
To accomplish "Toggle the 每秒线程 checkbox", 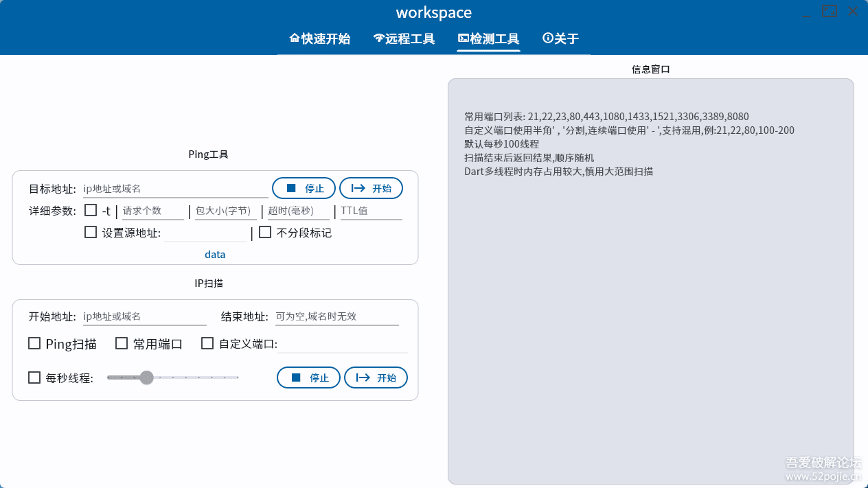I will [34, 377].
